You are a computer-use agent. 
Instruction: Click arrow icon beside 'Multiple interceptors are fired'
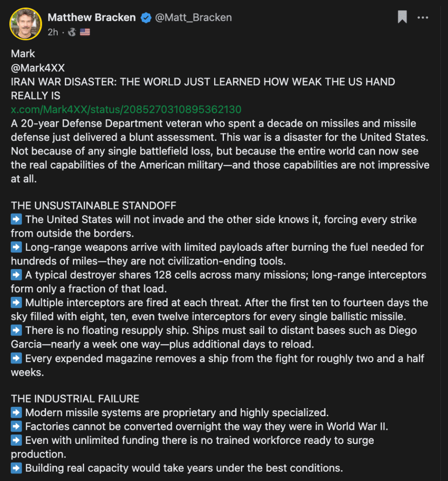tap(16, 303)
